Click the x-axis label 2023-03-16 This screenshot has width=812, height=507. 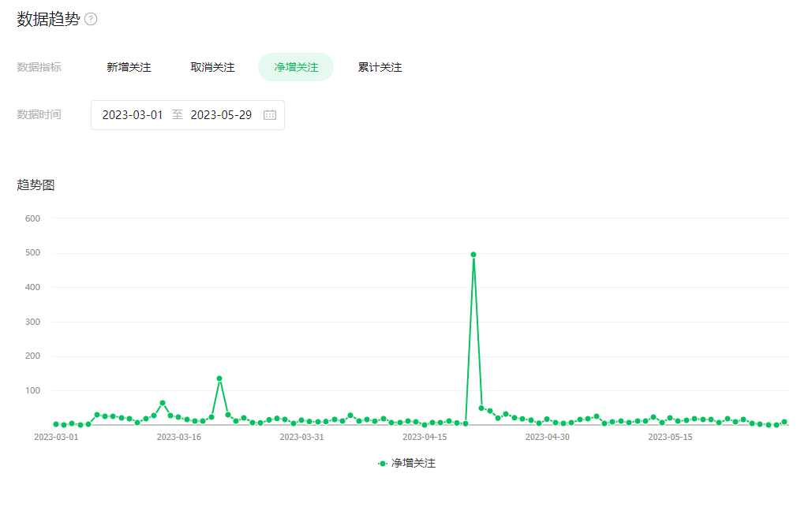(x=178, y=437)
